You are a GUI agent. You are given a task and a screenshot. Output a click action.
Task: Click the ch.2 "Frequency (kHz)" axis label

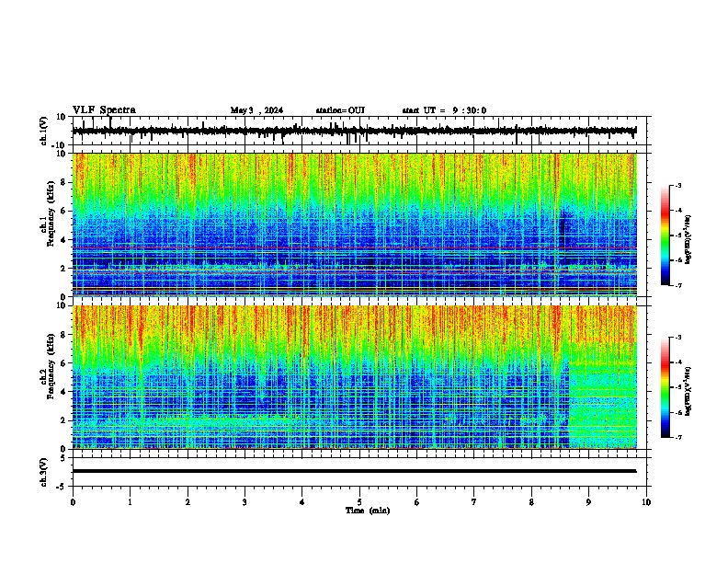coord(51,366)
